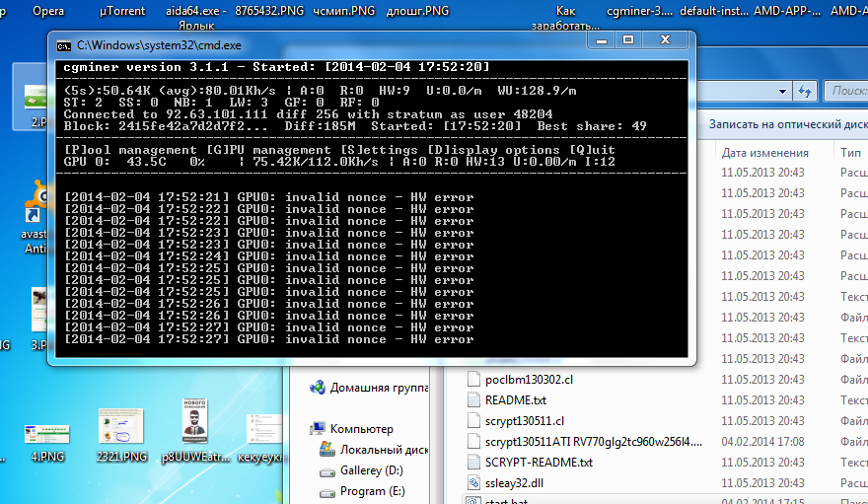This screenshot has width=868, height=504.
Task: Select scrypt130511ATI RV770 file
Action: pos(594,442)
